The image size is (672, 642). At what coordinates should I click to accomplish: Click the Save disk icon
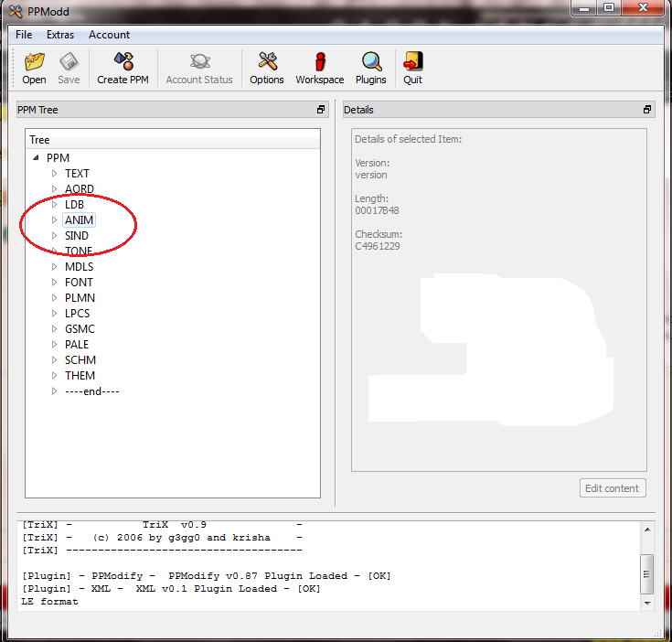pyautogui.click(x=69, y=61)
